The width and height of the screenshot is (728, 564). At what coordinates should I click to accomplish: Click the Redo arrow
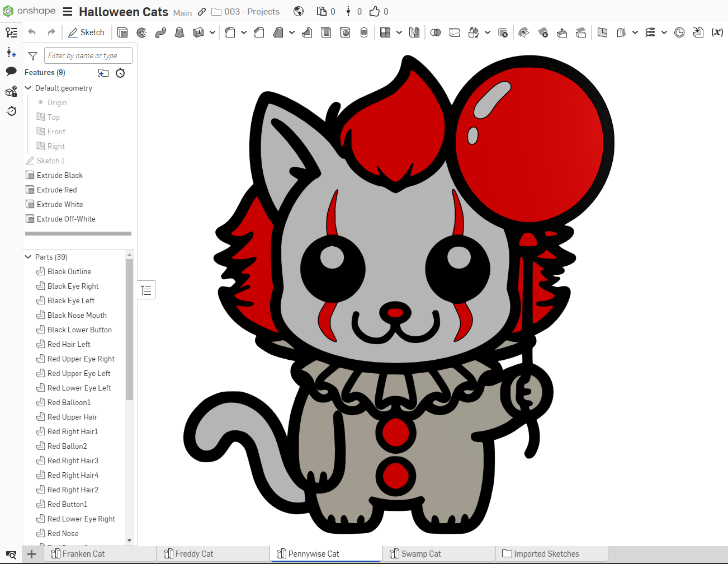click(51, 32)
